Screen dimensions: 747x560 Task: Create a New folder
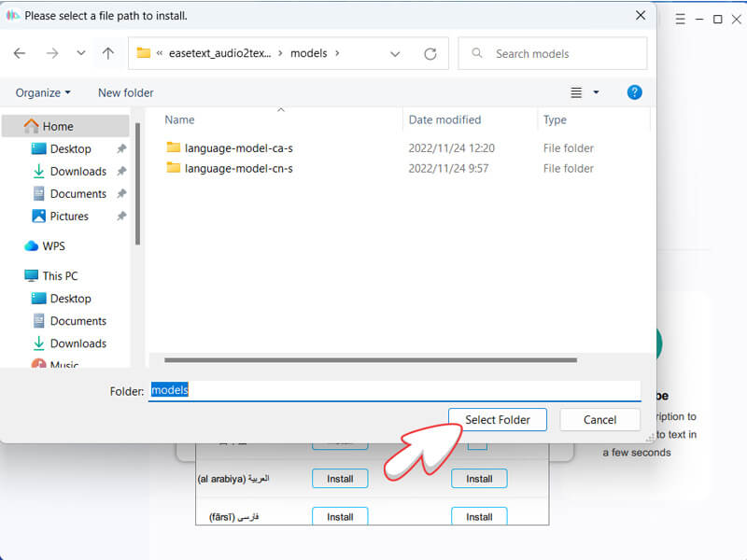pos(126,92)
